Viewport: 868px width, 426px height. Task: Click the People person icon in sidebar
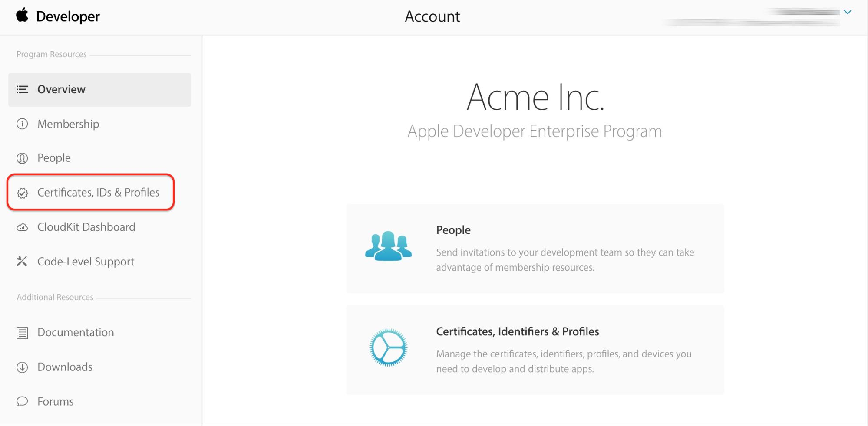[x=22, y=158]
